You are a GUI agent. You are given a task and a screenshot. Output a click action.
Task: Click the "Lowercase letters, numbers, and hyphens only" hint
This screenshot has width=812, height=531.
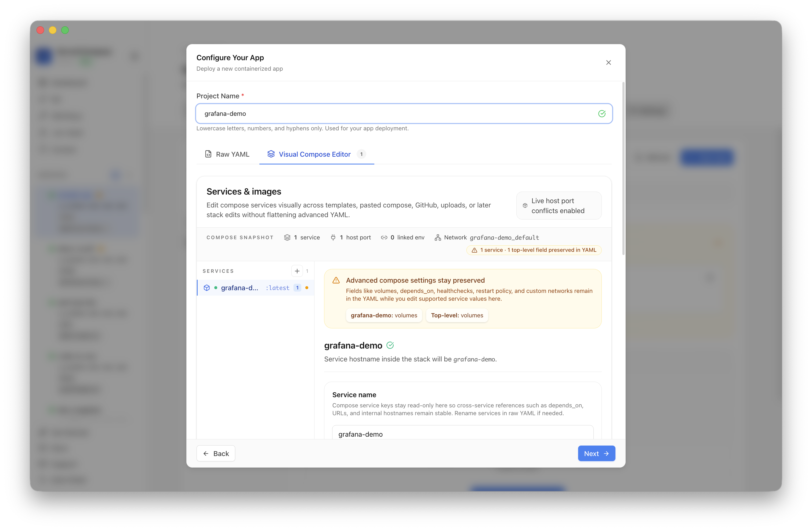click(302, 128)
